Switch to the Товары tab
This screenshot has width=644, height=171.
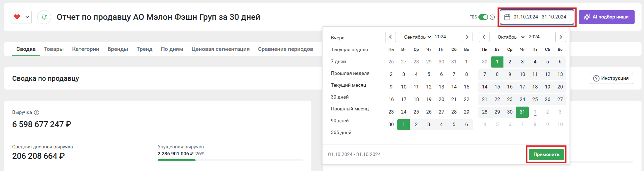click(54, 49)
